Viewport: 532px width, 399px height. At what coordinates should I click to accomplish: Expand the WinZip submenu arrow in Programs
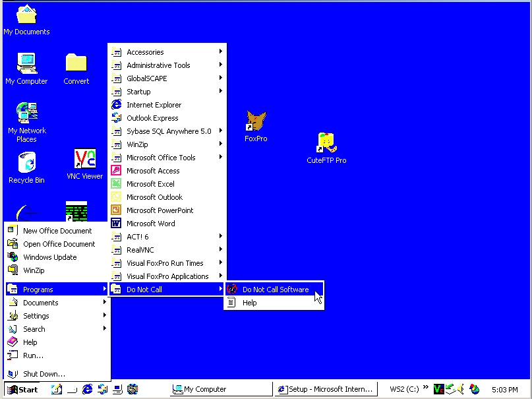(221, 144)
